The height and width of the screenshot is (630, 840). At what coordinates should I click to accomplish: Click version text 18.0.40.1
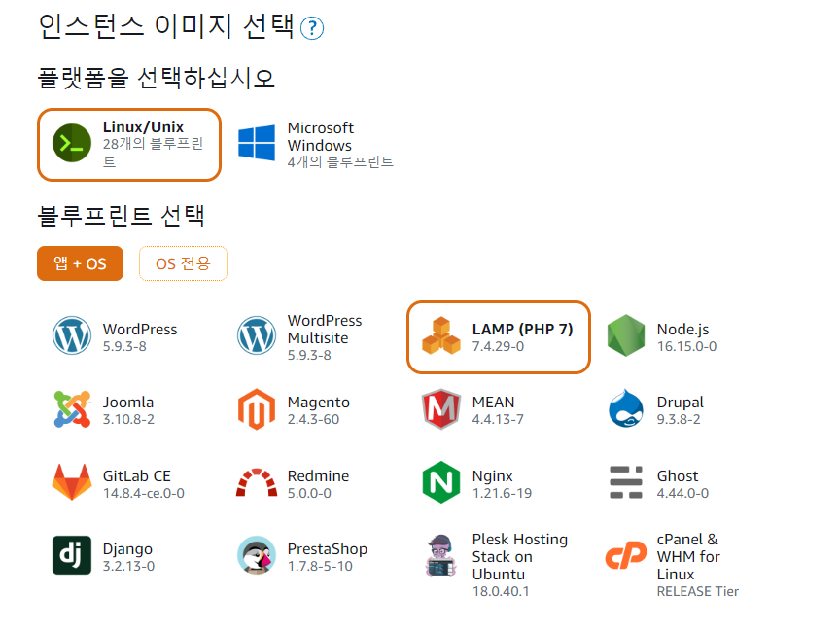pos(501,591)
